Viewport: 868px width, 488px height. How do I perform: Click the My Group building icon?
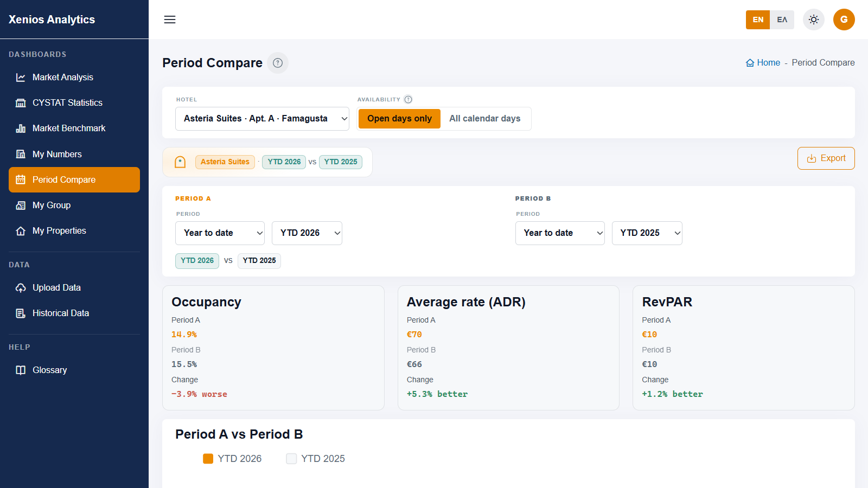(21, 206)
